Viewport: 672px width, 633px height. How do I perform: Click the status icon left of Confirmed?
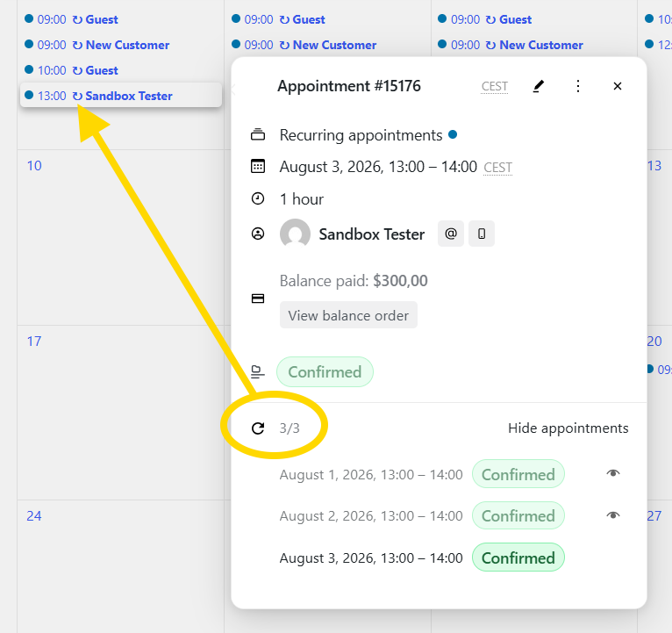coord(258,372)
